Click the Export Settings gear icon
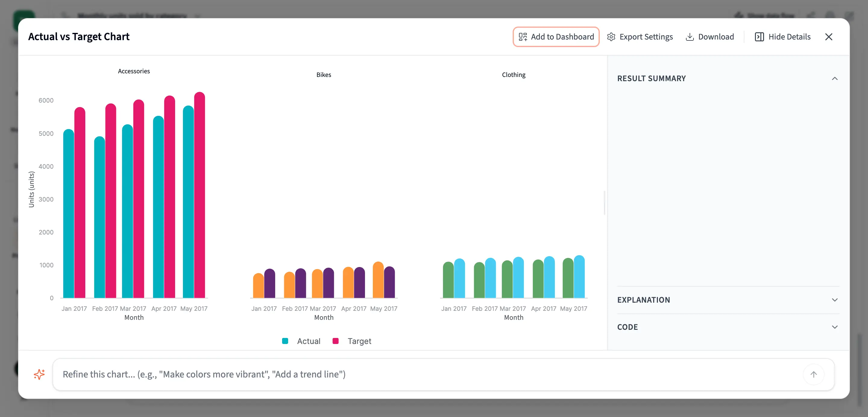Viewport: 868px width, 417px height. point(611,37)
